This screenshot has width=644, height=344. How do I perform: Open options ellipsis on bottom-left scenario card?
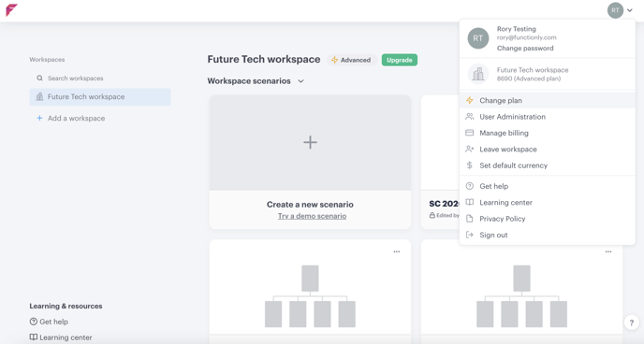pyautogui.click(x=397, y=251)
